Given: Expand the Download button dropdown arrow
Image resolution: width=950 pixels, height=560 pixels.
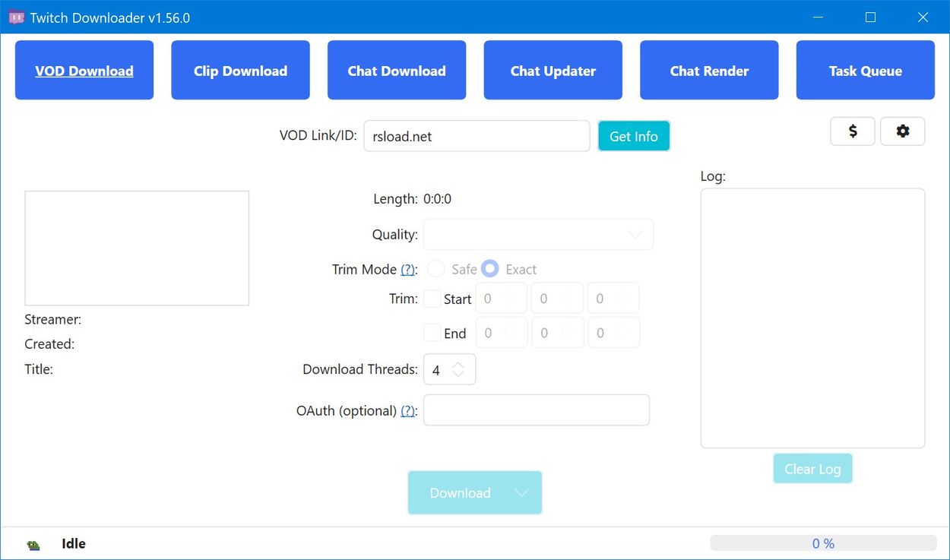Looking at the screenshot, I should coord(521,492).
